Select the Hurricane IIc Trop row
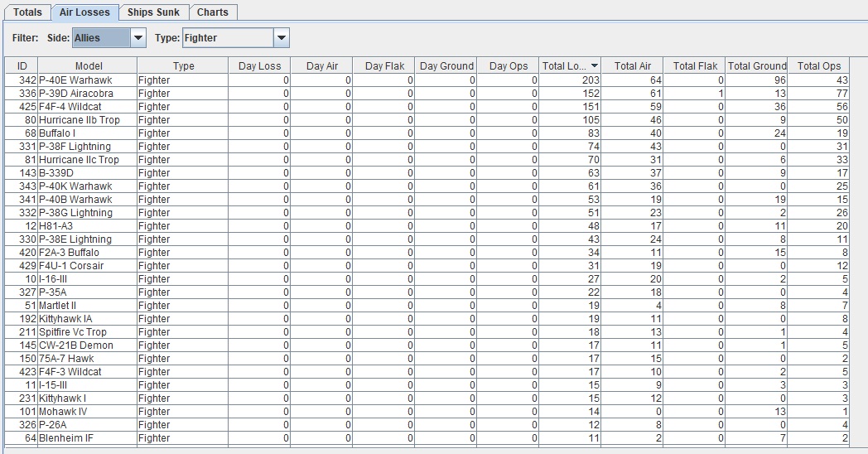The width and height of the screenshot is (868, 454). [x=427, y=160]
